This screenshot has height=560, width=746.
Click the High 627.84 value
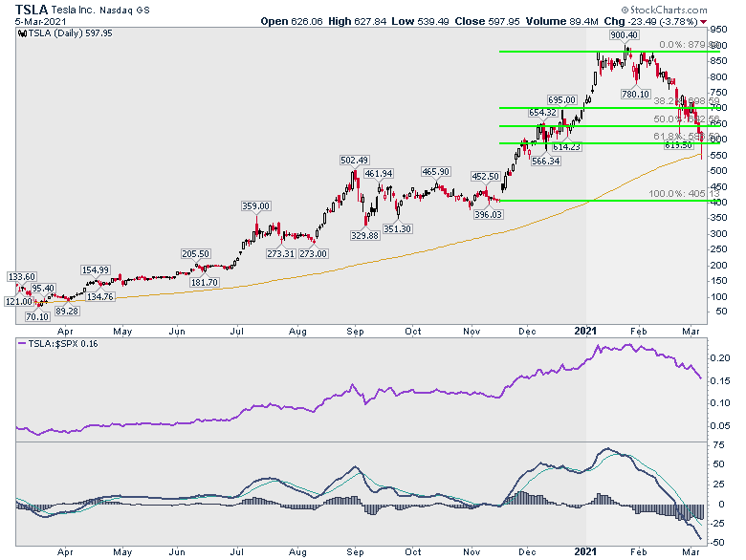point(357,21)
